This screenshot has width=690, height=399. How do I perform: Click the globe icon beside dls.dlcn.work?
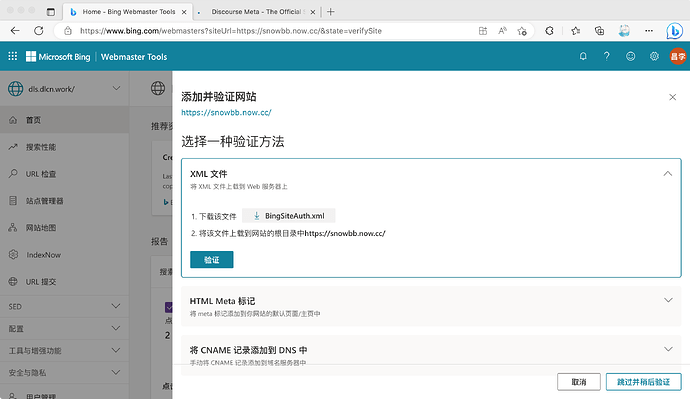point(15,88)
